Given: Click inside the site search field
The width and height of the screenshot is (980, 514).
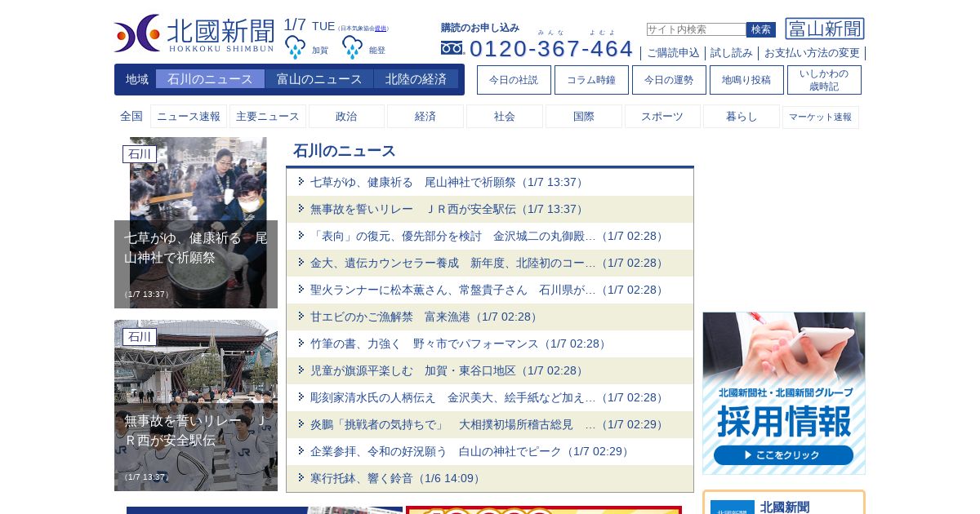Looking at the screenshot, I should 696,29.
